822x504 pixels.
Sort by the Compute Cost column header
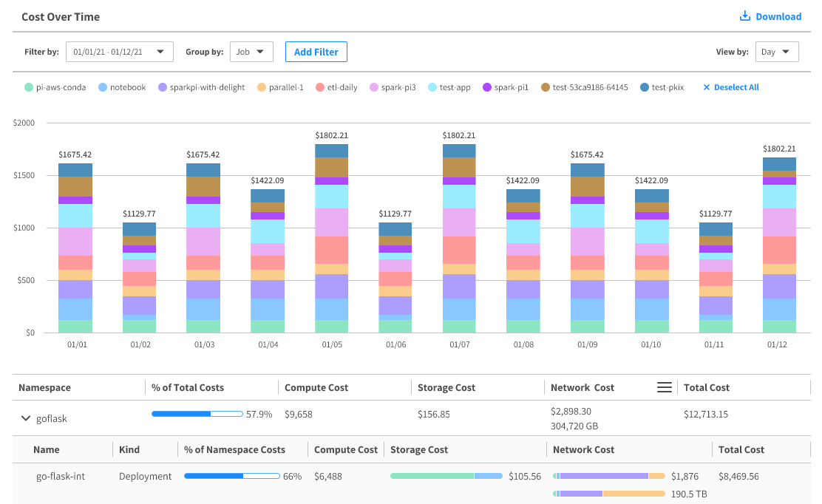click(x=316, y=387)
